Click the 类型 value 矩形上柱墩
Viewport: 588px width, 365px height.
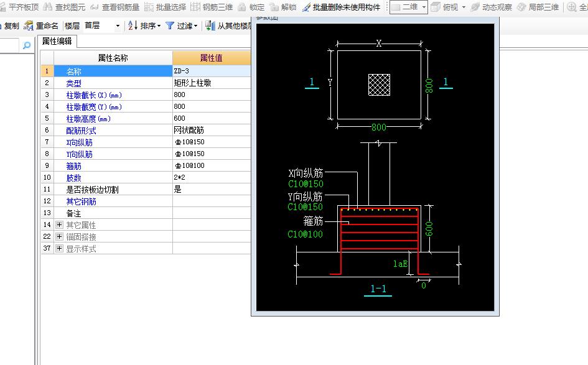click(212, 83)
